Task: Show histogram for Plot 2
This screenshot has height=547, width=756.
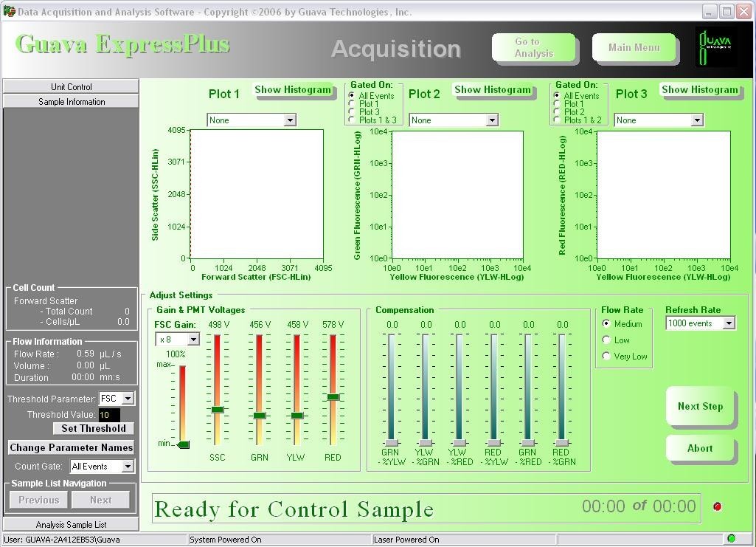Action: (x=492, y=90)
